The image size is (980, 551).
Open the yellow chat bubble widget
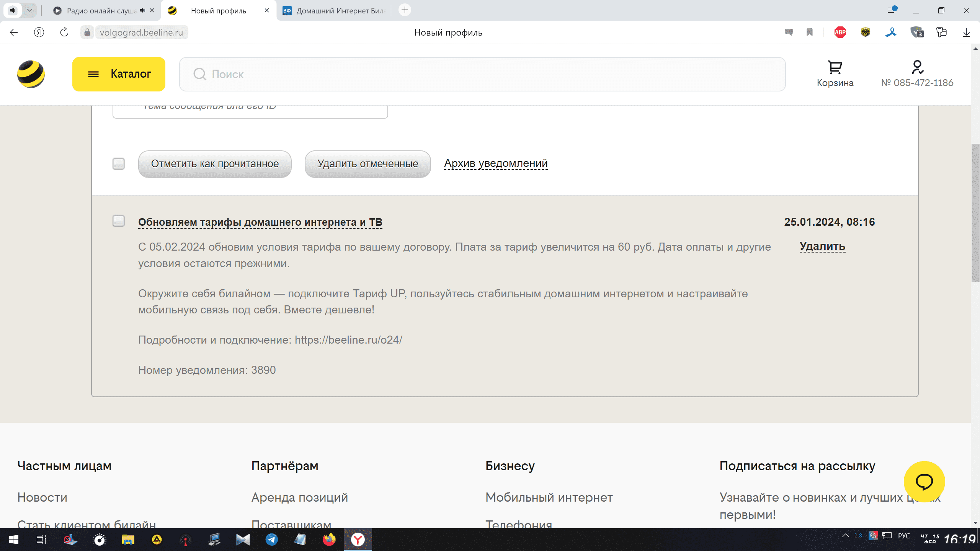[924, 481]
